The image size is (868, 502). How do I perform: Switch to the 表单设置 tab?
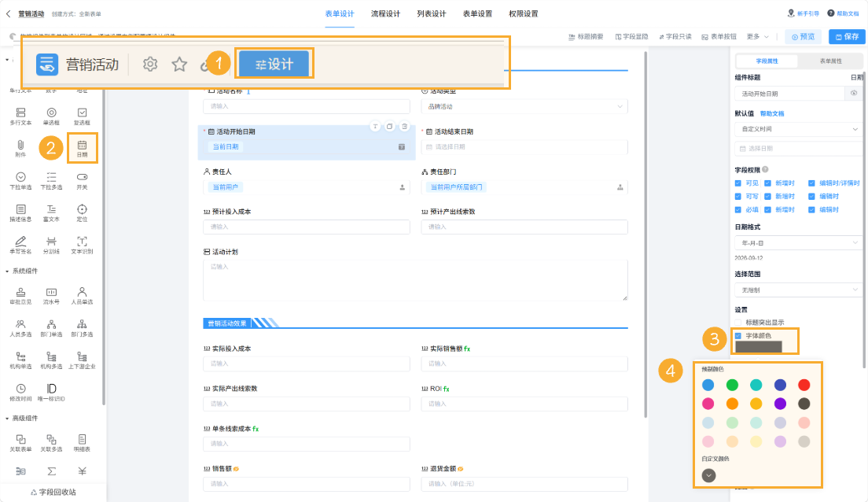coord(477,14)
